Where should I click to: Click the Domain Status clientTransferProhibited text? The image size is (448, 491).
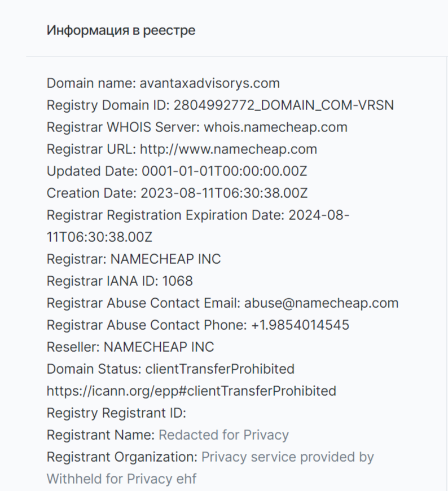pos(170,369)
